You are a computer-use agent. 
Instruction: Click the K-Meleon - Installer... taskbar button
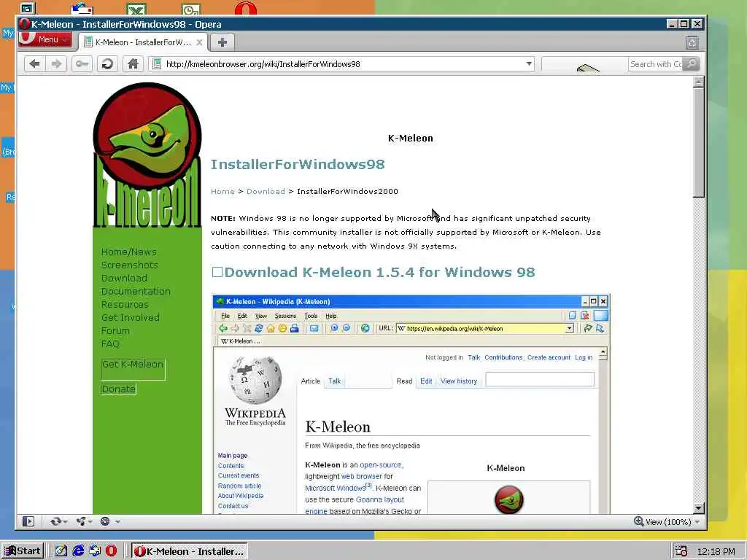tap(190, 551)
